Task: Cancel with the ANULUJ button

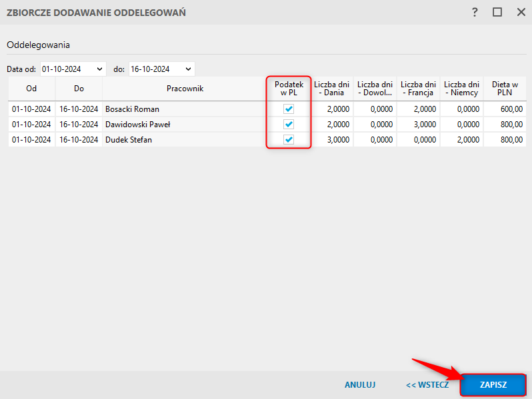Action: [x=360, y=385]
